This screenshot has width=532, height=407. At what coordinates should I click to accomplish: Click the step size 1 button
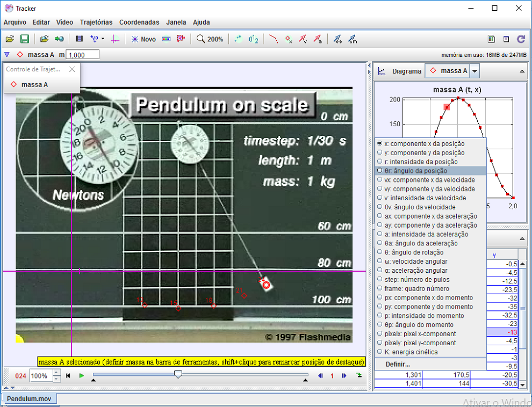point(332,375)
